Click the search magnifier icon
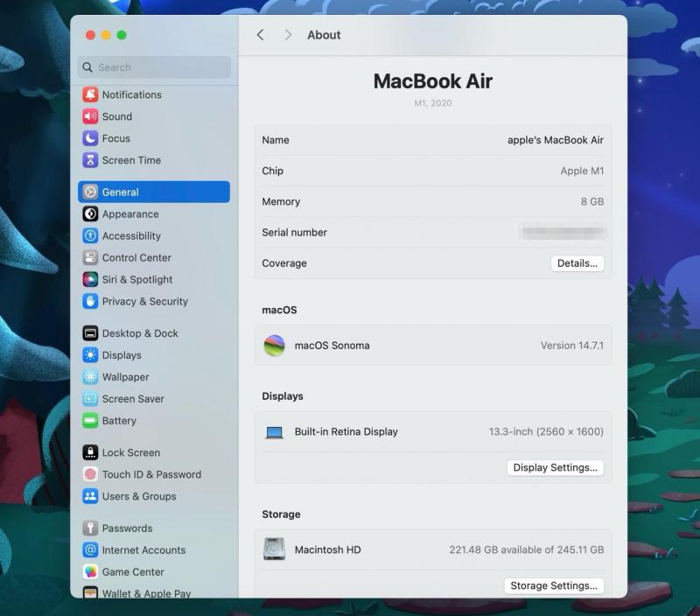The width and height of the screenshot is (700, 616). pos(87,67)
